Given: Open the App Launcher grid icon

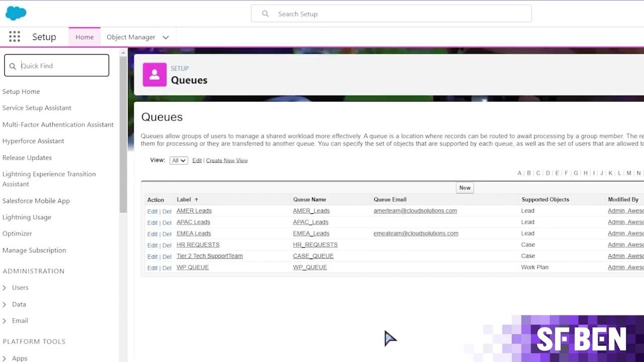Looking at the screenshot, I should tap(15, 37).
